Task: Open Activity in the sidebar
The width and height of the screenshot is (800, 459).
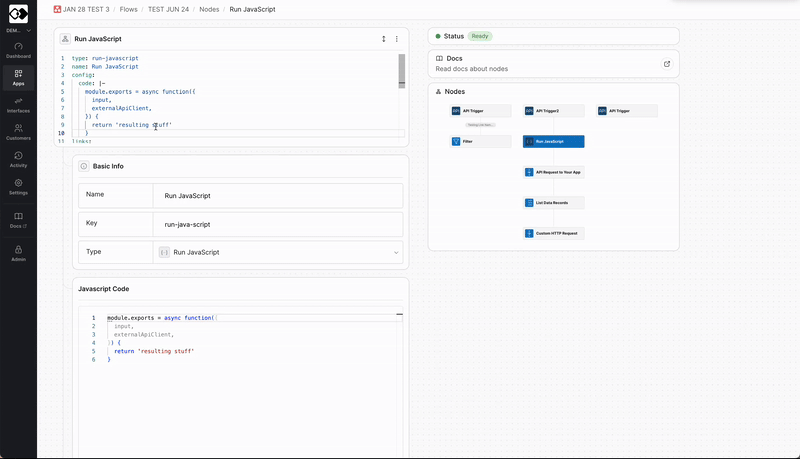Action: coord(18,160)
